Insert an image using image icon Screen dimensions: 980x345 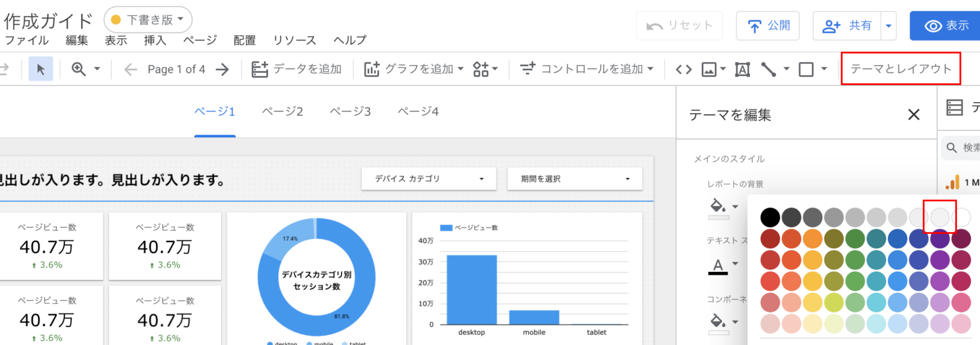pyautogui.click(x=709, y=69)
